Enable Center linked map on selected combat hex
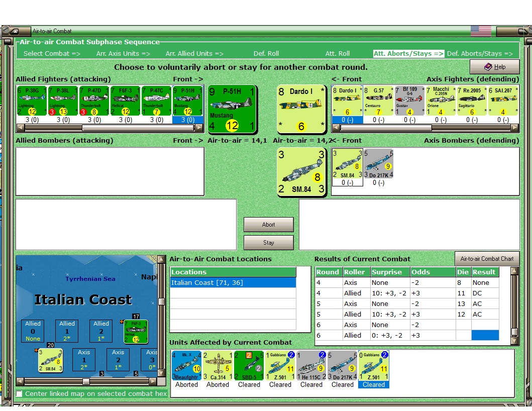This screenshot has width=532, height=411. coord(19,394)
